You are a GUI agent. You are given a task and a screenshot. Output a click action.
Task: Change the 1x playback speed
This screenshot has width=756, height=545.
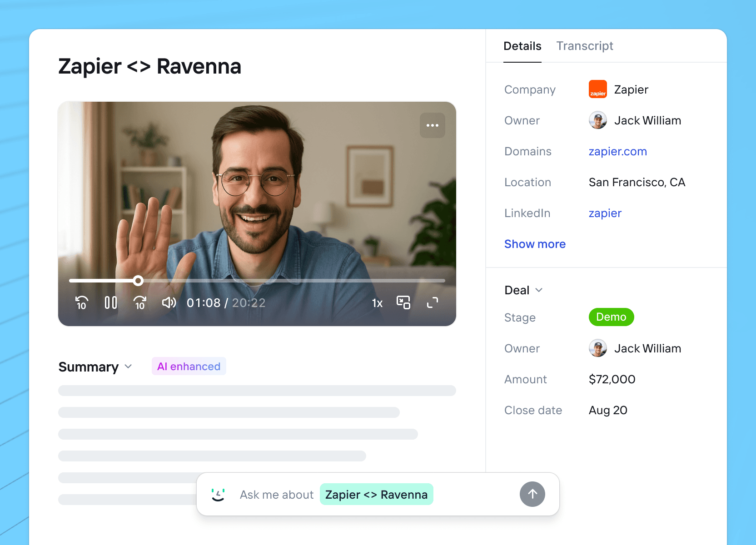pos(377,303)
